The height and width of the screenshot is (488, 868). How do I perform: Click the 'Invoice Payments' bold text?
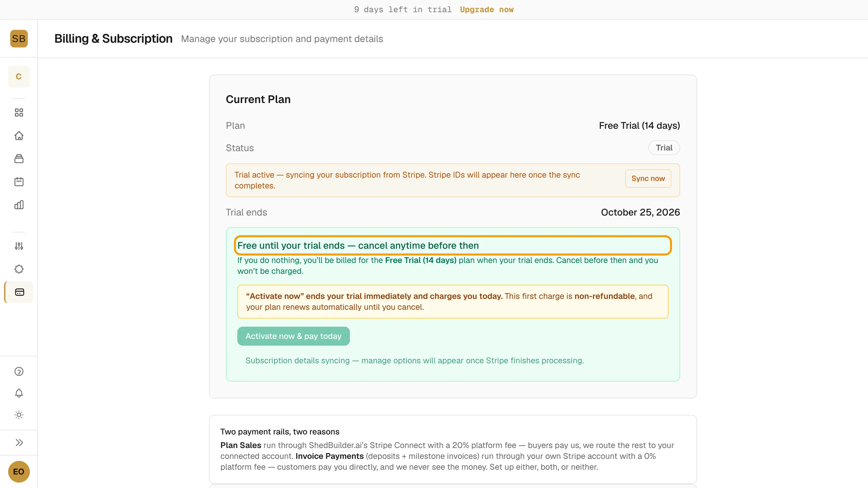click(330, 456)
